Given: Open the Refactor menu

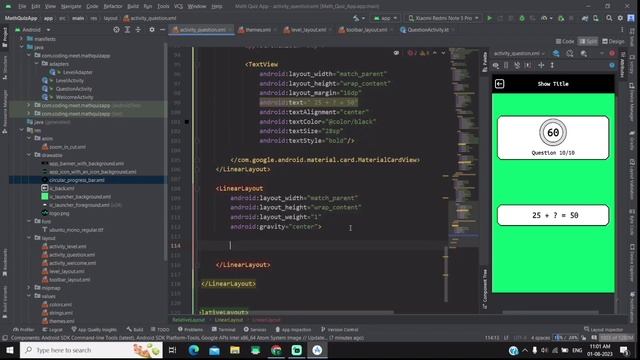Looking at the screenshot, I should point(113,7).
